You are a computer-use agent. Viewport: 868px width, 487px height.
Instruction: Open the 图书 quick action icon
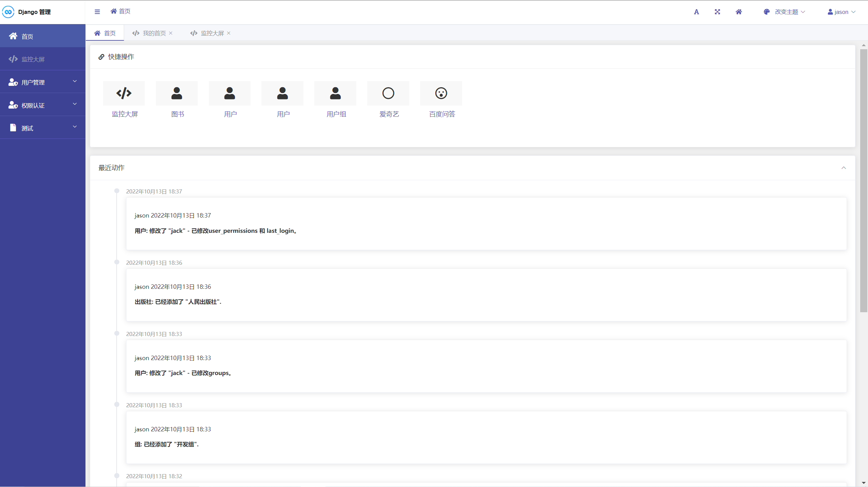pyautogui.click(x=177, y=93)
